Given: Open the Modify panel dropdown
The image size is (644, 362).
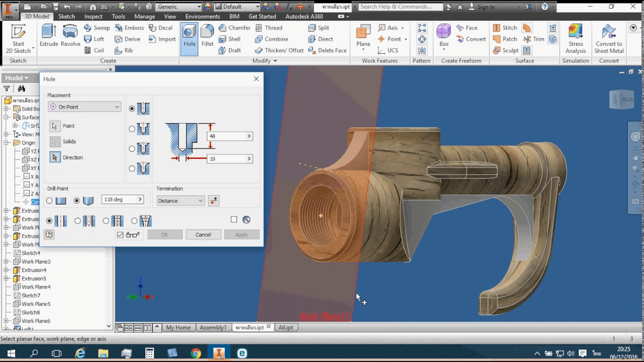Looking at the screenshot, I should click(265, 61).
